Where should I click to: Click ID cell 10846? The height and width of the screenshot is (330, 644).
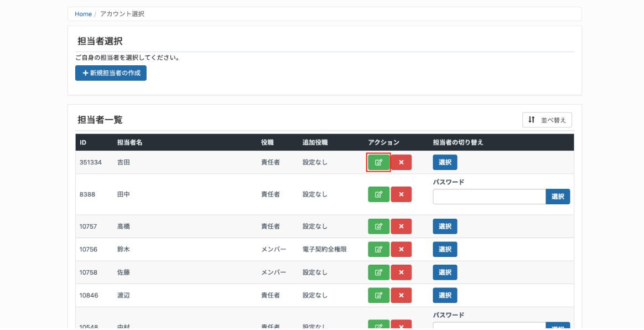coord(89,296)
